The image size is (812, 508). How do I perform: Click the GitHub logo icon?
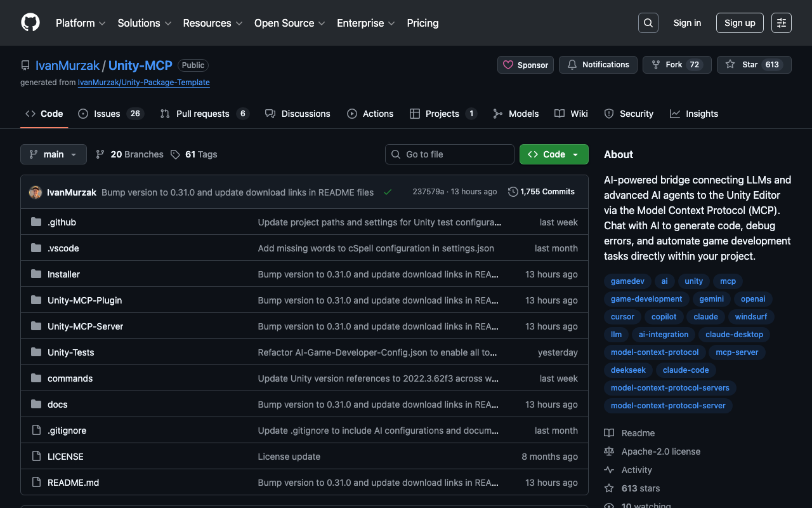click(x=30, y=23)
